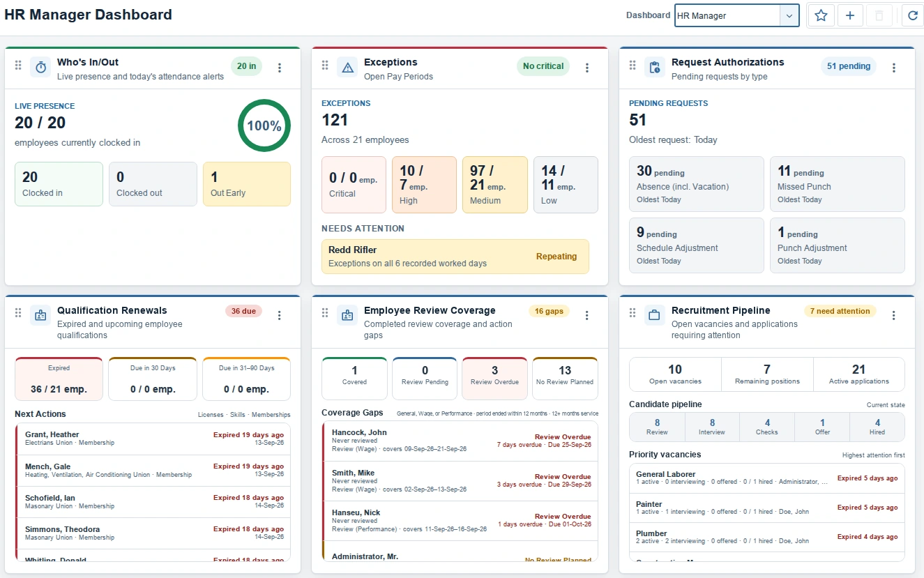Open the Exceptions widget options menu
The image size is (924, 578).
tap(587, 68)
